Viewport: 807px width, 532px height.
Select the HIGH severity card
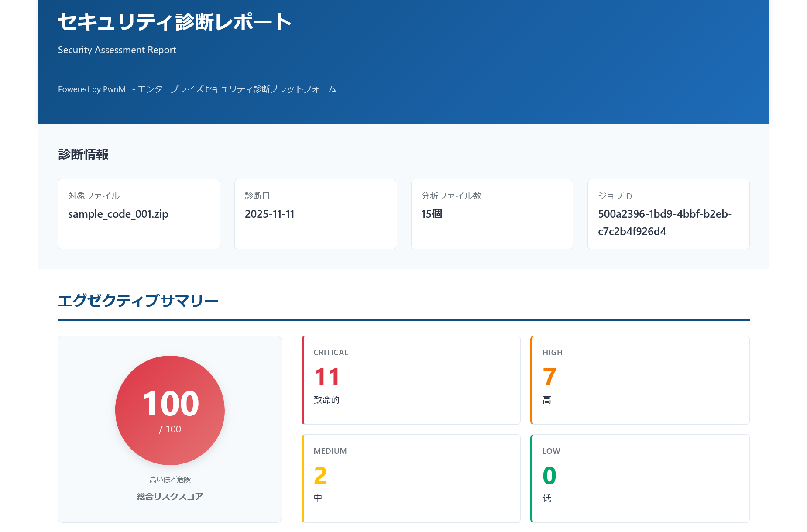coord(639,380)
